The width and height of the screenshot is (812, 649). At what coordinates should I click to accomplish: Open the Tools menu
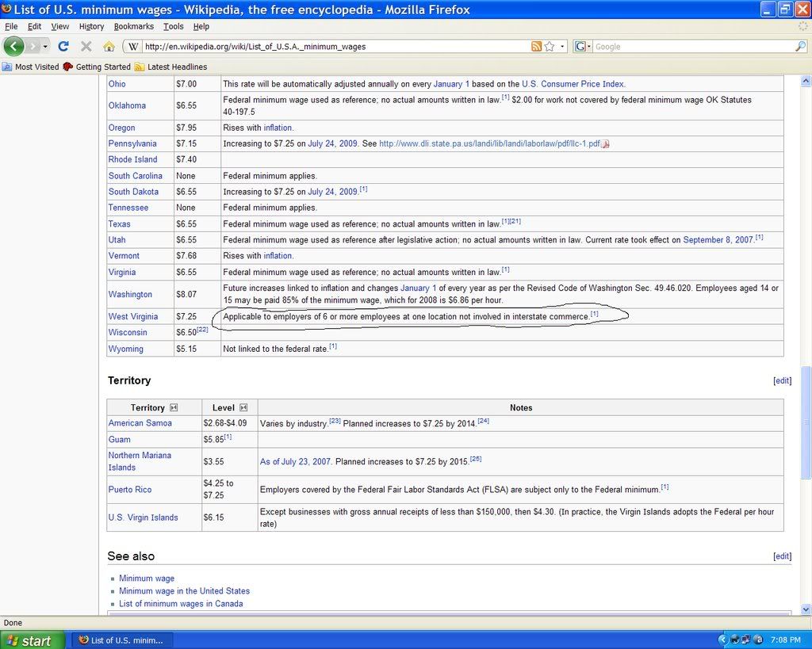pyautogui.click(x=173, y=26)
